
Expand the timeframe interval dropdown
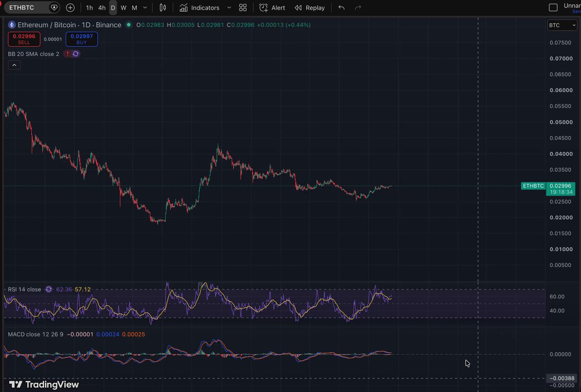coord(145,8)
